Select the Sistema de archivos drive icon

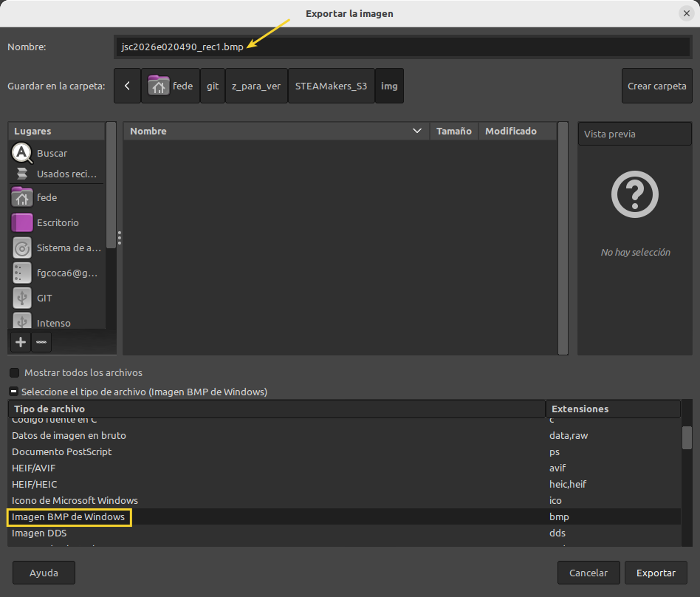point(23,248)
